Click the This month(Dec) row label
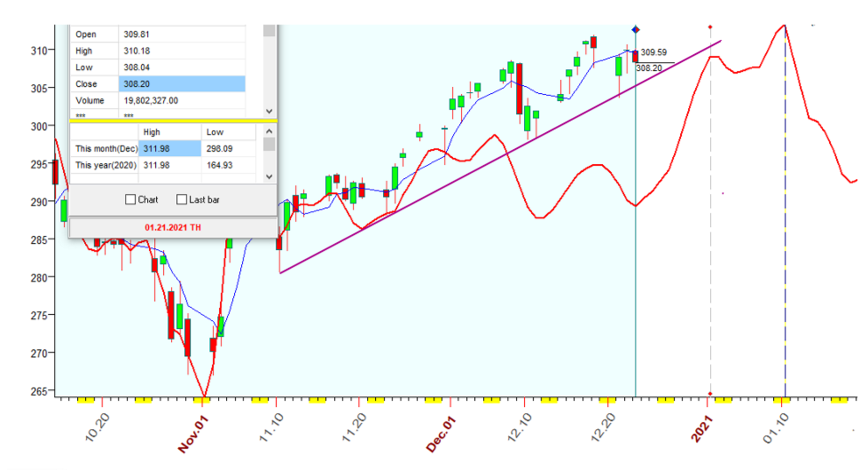 [x=106, y=148]
